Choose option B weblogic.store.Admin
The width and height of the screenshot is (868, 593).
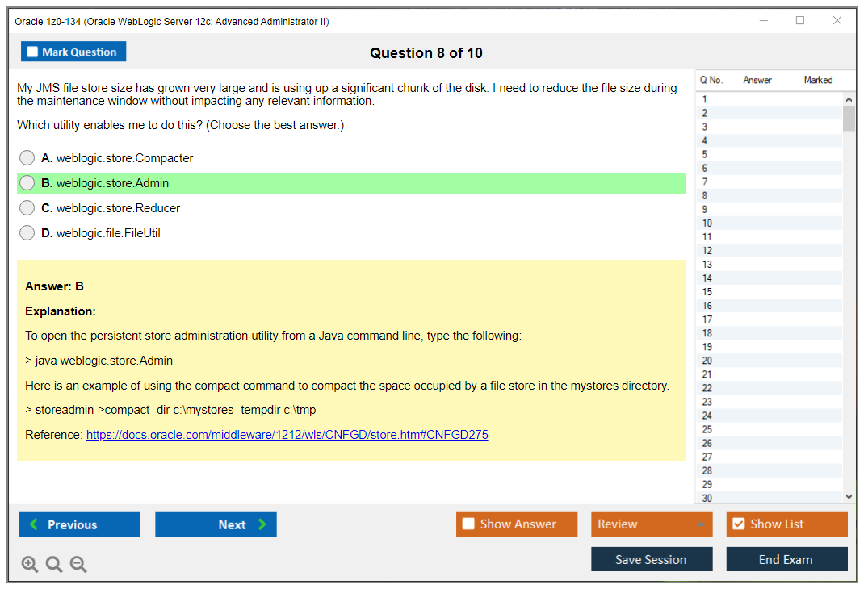pyautogui.click(x=27, y=183)
